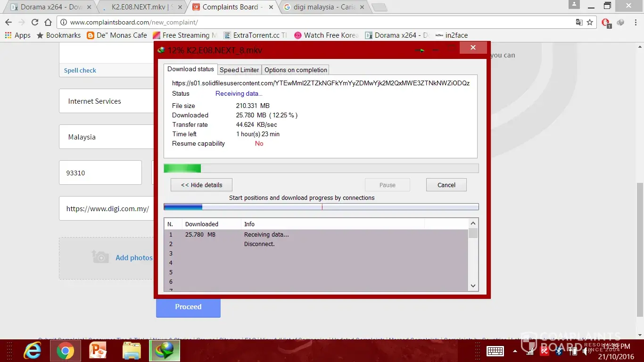Open the Bookmarks folder in bookmarks bar
Viewport: 644px width, 362px height.
(x=58, y=35)
